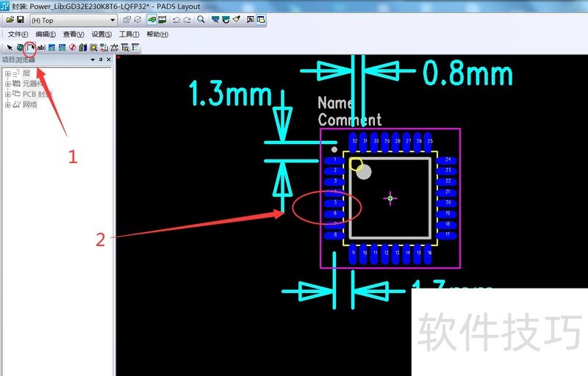
Task: Toggle the Dimensioning toolbar icon
Action: [x=162, y=20]
